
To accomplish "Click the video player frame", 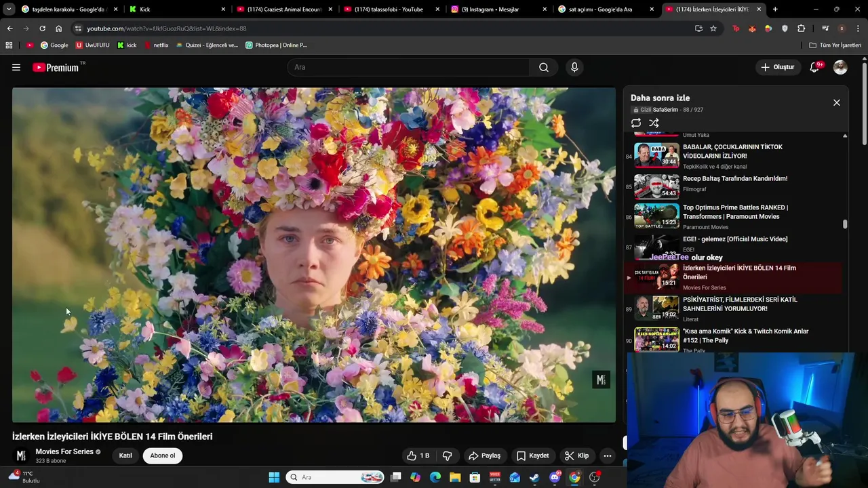I will 314,255.
